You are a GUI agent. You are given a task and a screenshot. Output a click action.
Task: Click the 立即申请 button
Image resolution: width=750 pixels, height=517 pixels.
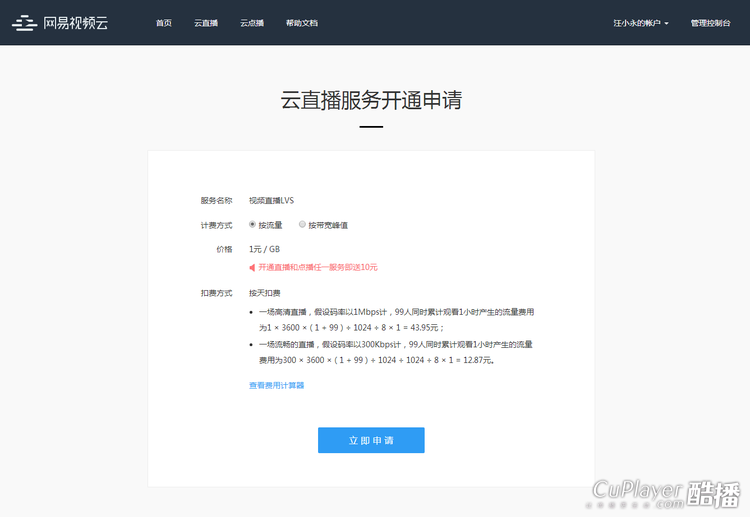[371, 440]
